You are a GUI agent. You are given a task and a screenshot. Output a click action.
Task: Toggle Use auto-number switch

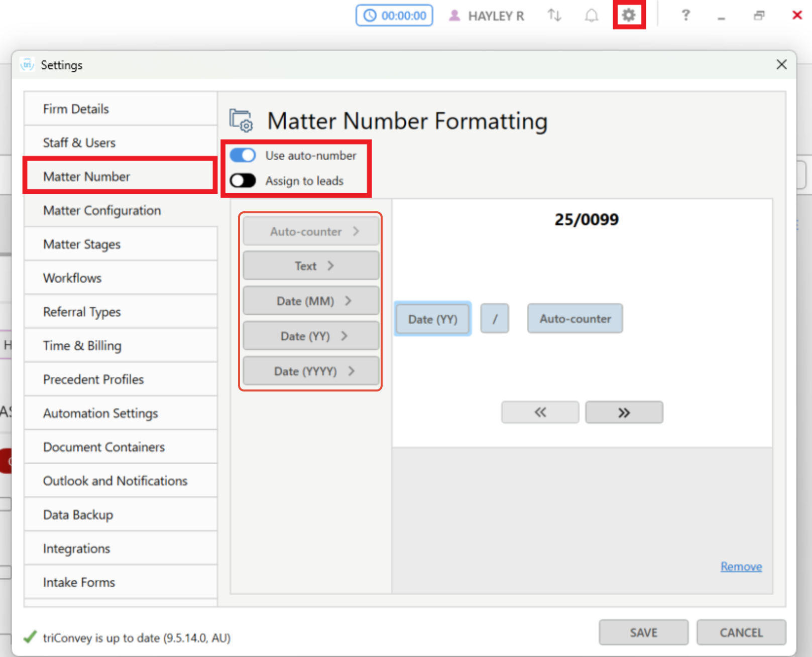(x=243, y=155)
